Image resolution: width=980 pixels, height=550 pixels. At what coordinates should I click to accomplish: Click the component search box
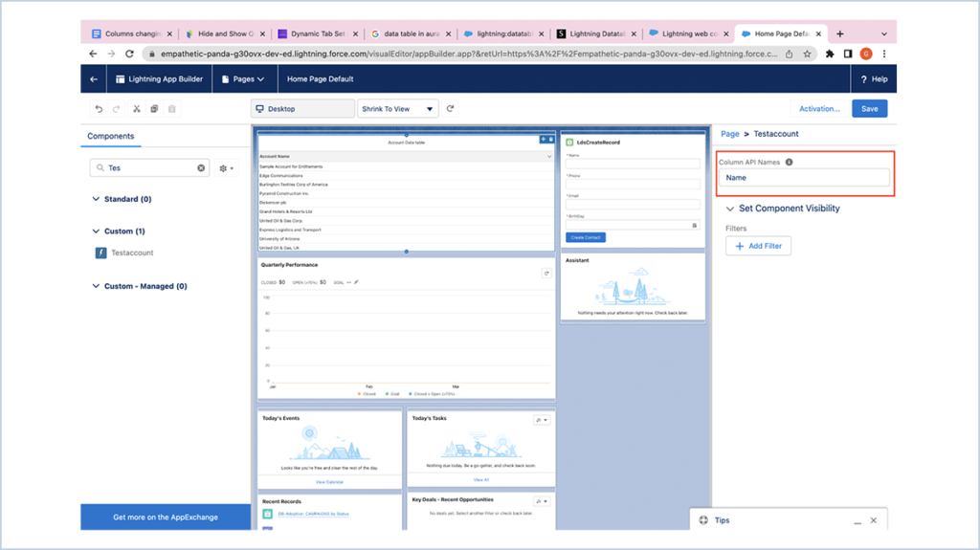[x=148, y=168]
